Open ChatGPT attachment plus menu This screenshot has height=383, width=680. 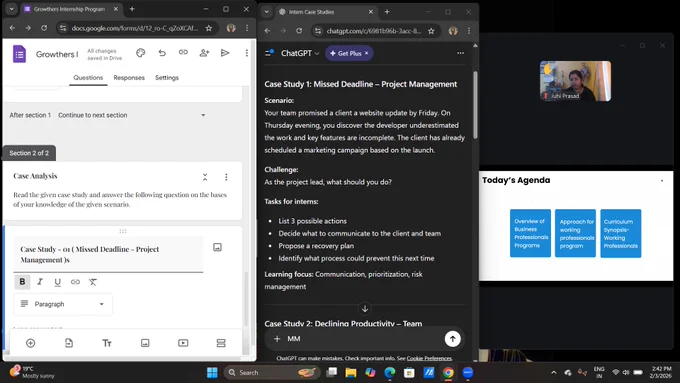tap(277, 339)
